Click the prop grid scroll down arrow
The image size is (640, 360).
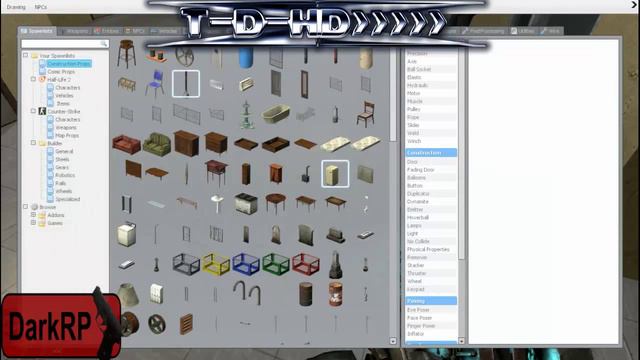pyautogui.click(x=393, y=341)
